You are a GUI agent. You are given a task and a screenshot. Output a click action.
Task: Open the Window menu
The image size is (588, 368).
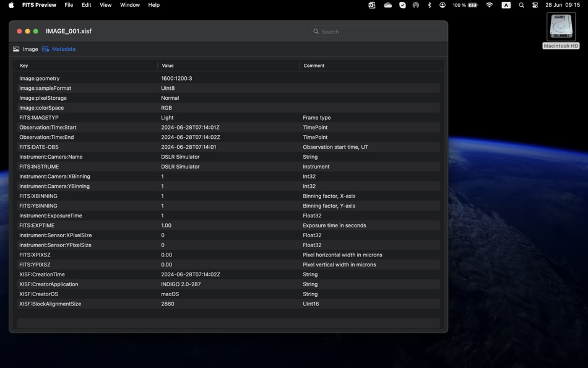point(130,5)
